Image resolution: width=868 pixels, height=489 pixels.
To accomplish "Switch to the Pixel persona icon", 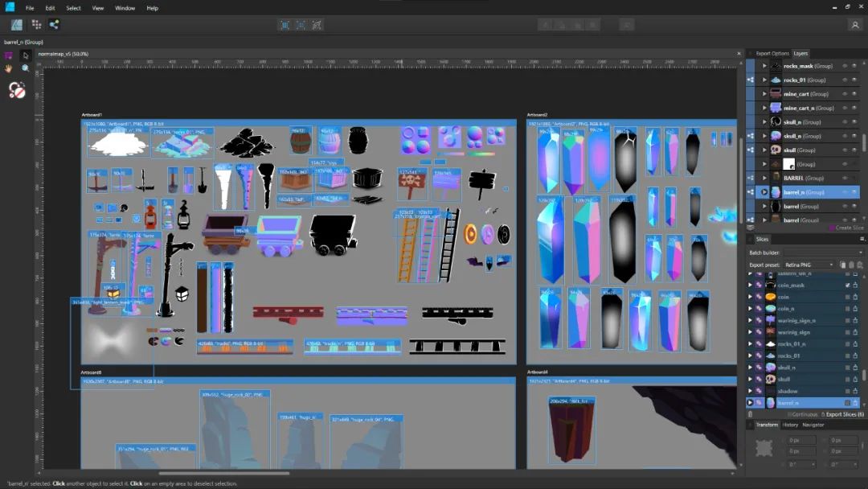I will pos(36,24).
